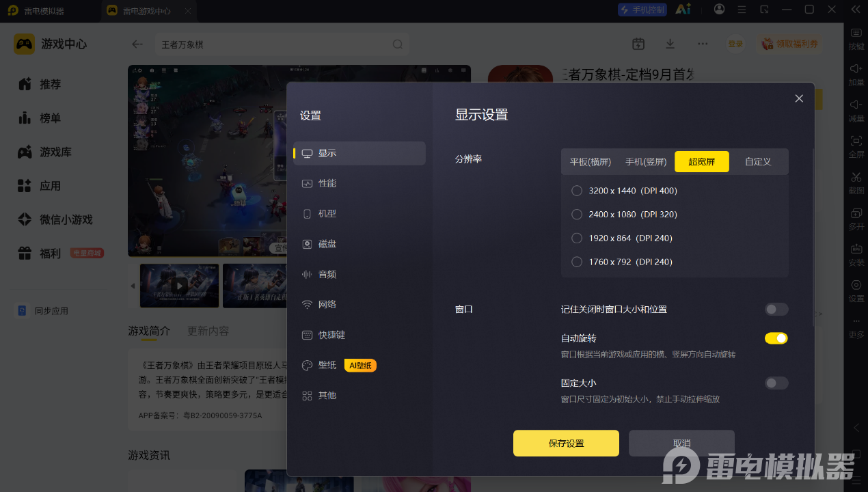Collapse the right toolbar with double chevron
The image size is (868, 492).
click(x=856, y=9)
